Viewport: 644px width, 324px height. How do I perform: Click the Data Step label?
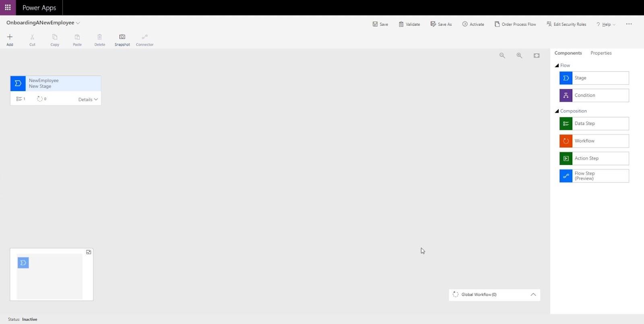pyautogui.click(x=585, y=123)
